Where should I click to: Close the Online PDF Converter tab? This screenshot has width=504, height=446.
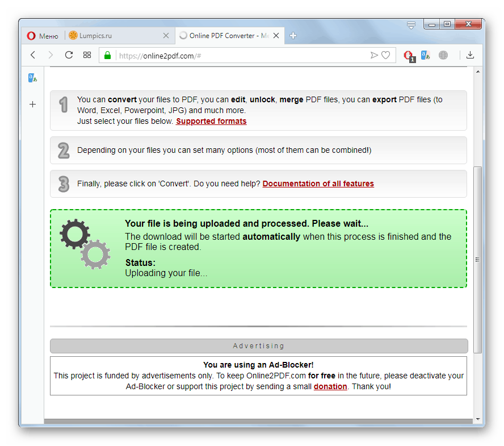(276, 36)
